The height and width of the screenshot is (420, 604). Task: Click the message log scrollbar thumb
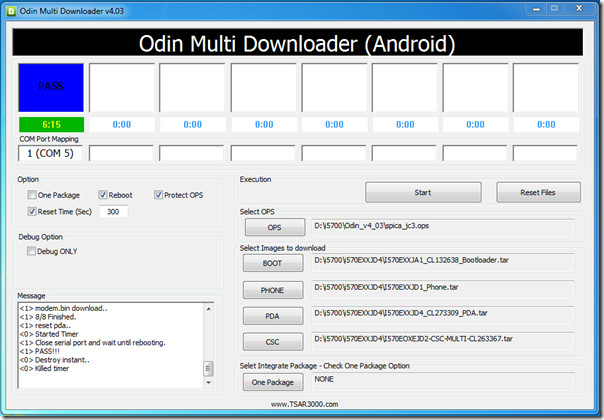[x=208, y=368]
